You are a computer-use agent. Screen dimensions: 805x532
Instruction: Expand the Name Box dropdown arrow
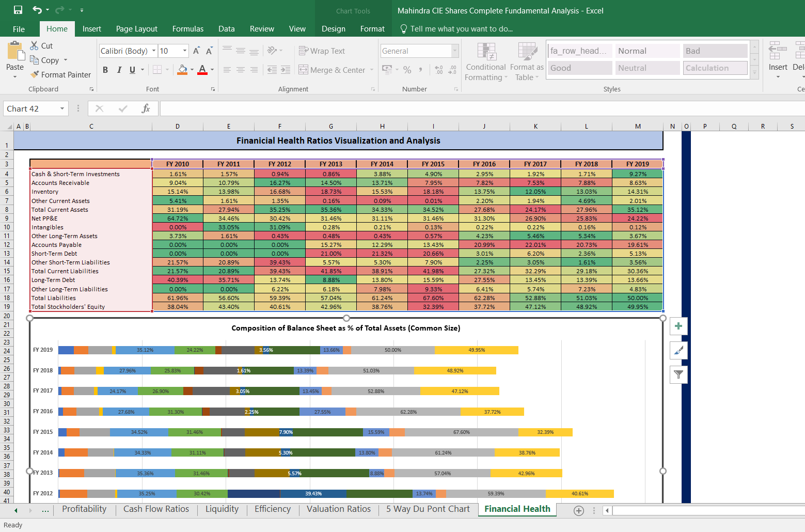pyautogui.click(x=62, y=108)
